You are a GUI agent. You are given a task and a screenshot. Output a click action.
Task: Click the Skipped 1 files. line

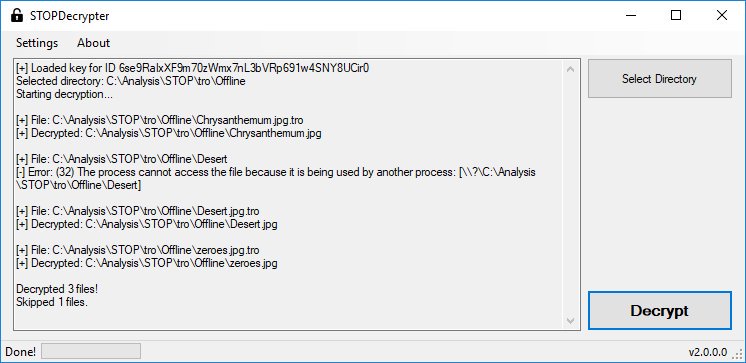52,302
